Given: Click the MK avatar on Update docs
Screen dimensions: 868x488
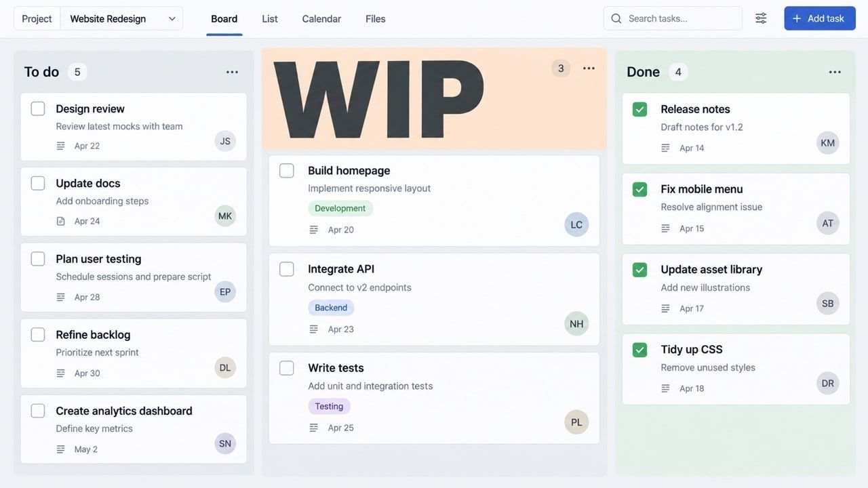Looking at the screenshot, I should click(x=225, y=216).
